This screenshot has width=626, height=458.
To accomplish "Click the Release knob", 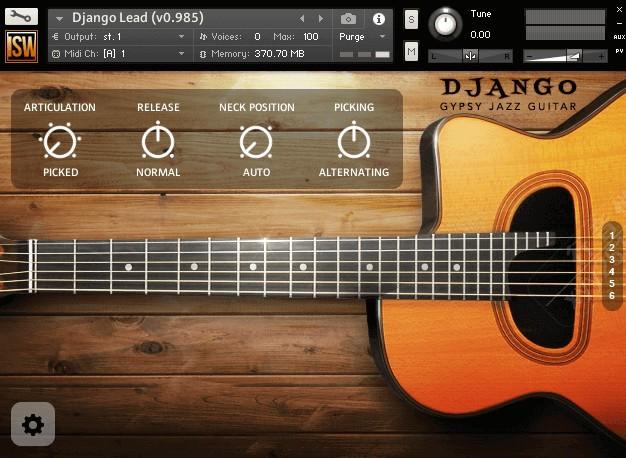I will point(158,141).
